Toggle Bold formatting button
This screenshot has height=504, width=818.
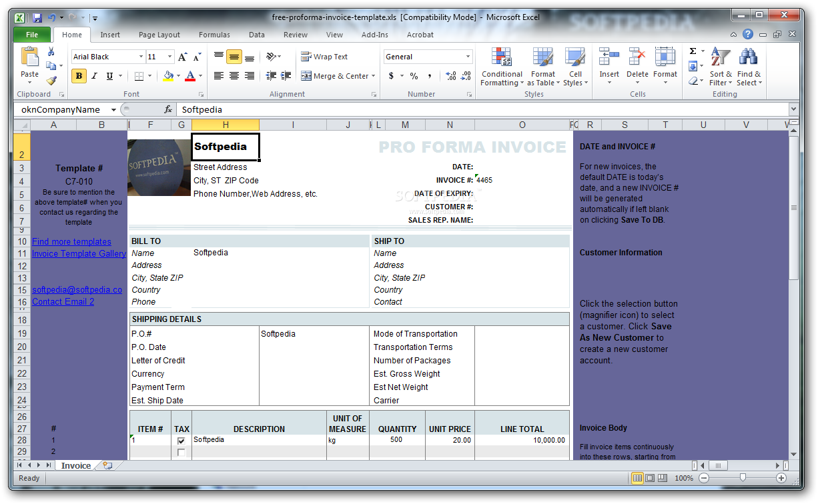tap(79, 76)
